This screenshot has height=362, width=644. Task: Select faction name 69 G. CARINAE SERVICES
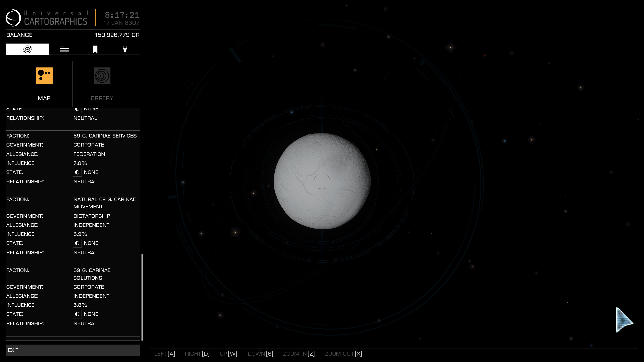pyautogui.click(x=105, y=136)
